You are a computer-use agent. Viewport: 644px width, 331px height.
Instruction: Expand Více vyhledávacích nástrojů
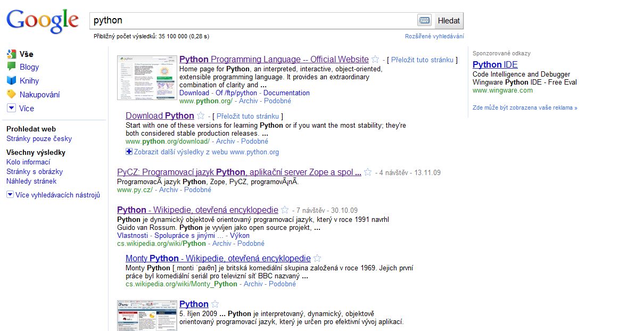(10, 195)
